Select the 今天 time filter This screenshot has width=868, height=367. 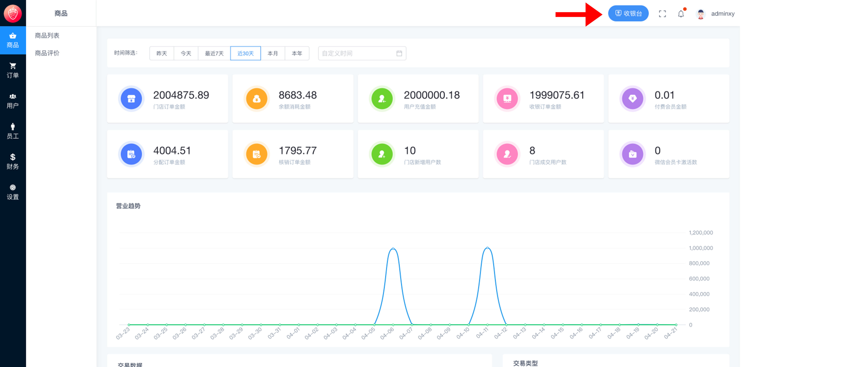(x=186, y=53)
